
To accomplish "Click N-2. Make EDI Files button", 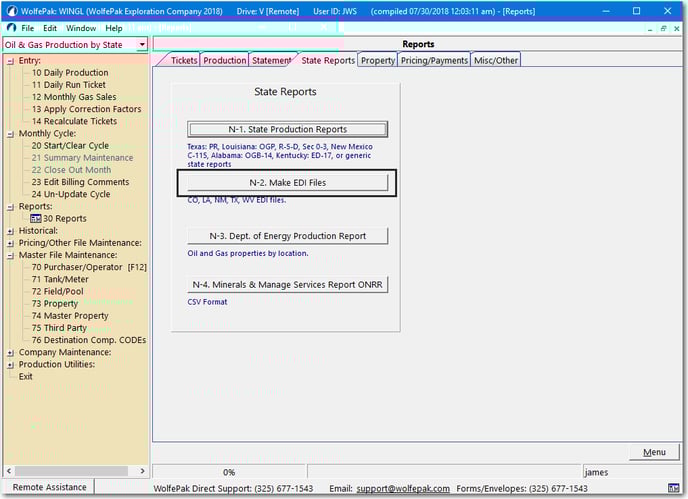I will tap(287, 183).
